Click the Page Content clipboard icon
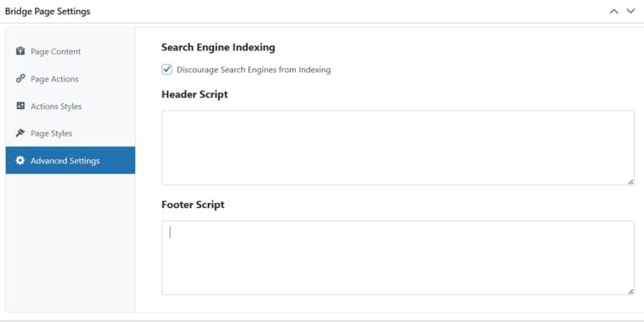Viewport: 644px width, 322px height. click(x=20, y=51)
